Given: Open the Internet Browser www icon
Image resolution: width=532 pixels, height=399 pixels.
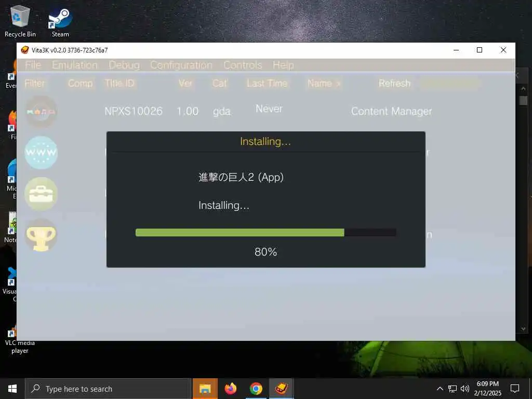Looking at the screenshot, I should pyautogui.click(x=41, y=152).
